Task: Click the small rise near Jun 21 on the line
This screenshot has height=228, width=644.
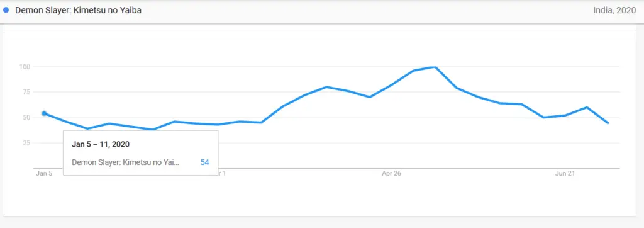Action: point(587,108)
